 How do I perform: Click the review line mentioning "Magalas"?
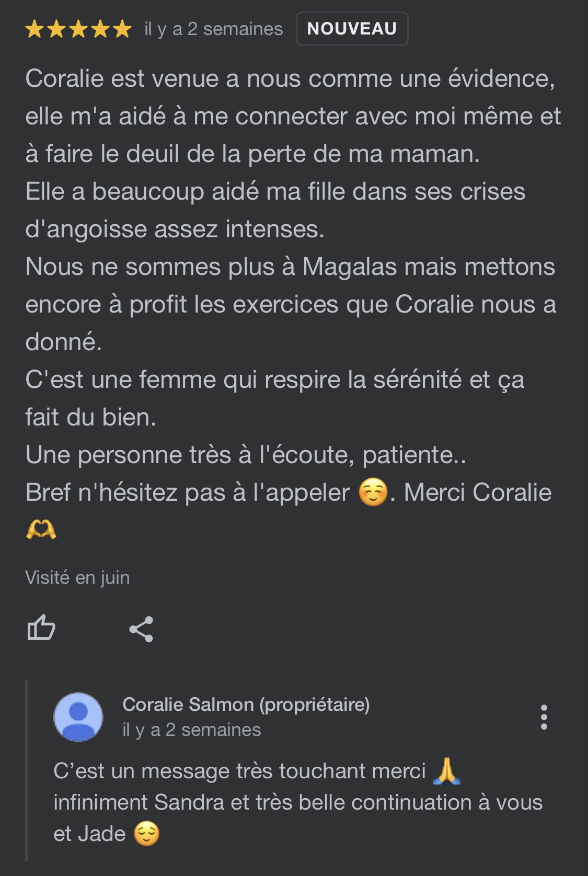[x=290, y=267]
